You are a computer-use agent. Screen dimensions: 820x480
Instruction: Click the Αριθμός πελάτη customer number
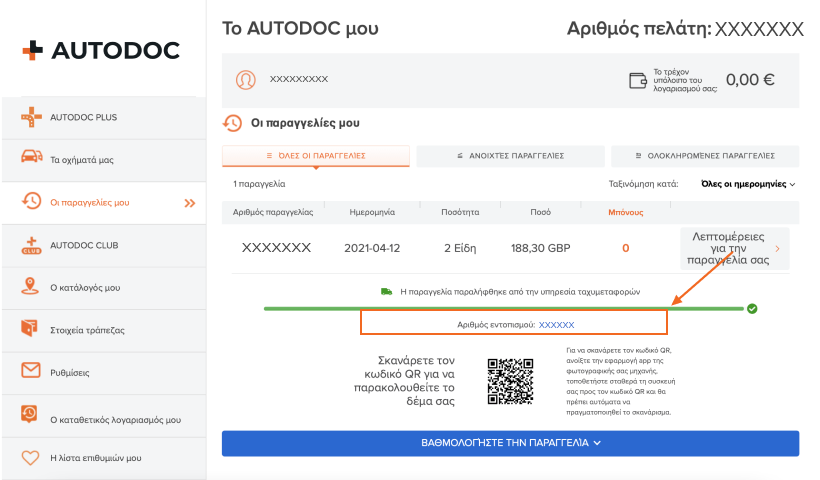[686, 29]
